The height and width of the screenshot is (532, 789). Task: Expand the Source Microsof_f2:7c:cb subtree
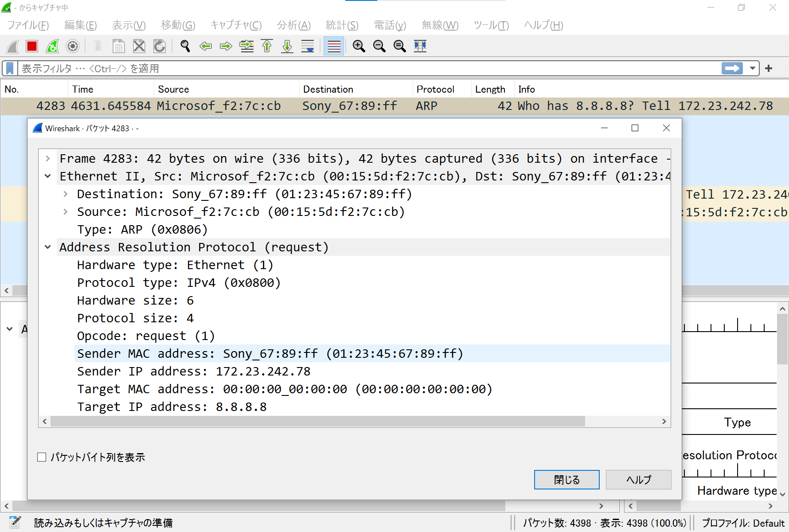(x=66, y=211)
